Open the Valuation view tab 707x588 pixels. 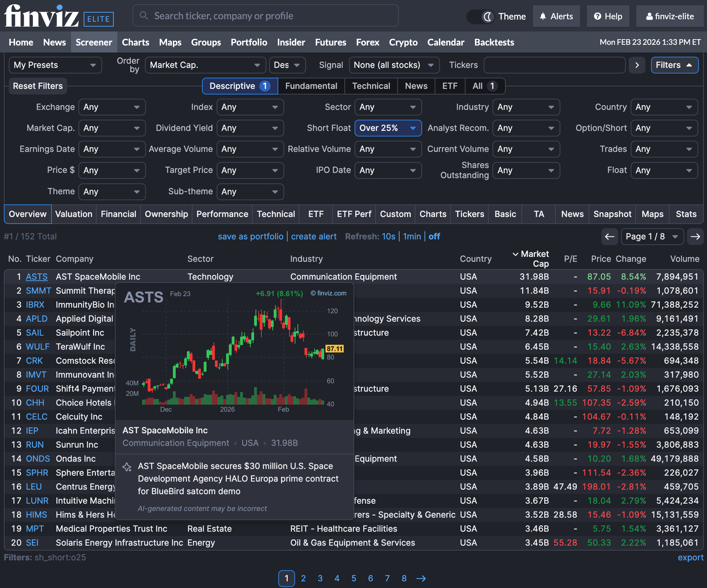tap(74, 214)
